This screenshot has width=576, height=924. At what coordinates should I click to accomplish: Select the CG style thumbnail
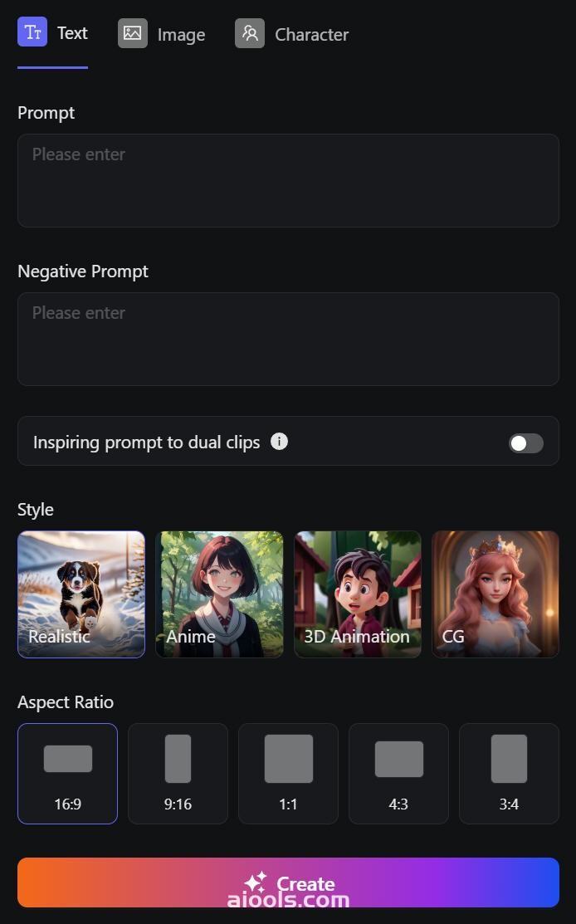point(495,594)
